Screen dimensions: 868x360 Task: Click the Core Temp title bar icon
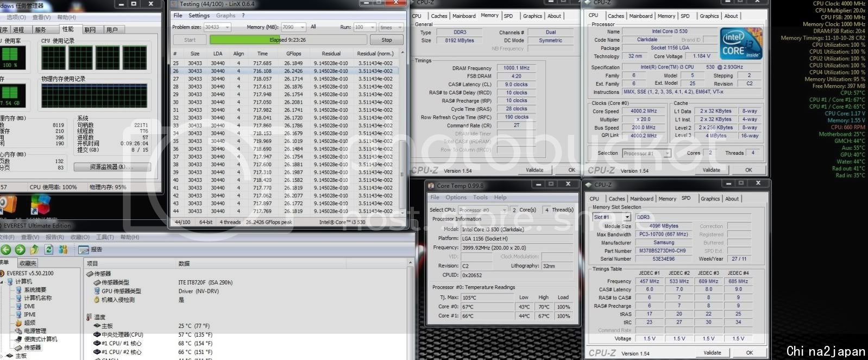[x=431, y=186]
